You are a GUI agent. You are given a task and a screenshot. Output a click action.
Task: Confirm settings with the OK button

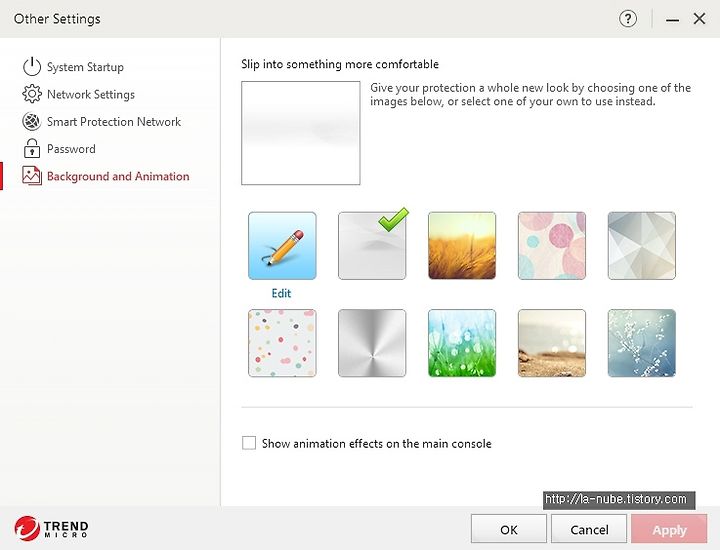[509, 529]
